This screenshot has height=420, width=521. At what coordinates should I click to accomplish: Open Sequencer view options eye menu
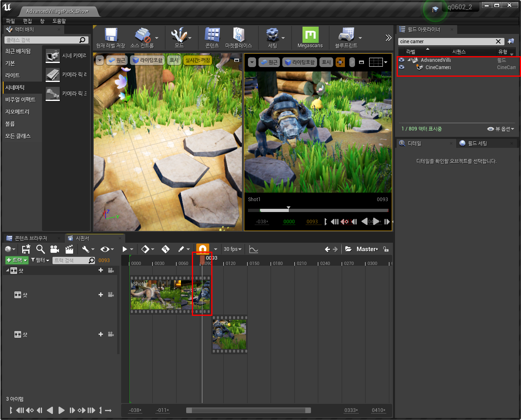(x=107, y=249)
